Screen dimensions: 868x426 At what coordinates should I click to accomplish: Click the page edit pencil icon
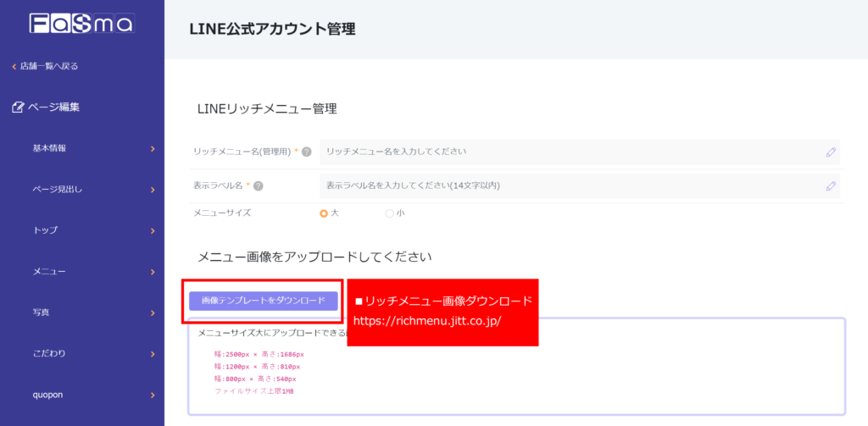tap(18, 108)
